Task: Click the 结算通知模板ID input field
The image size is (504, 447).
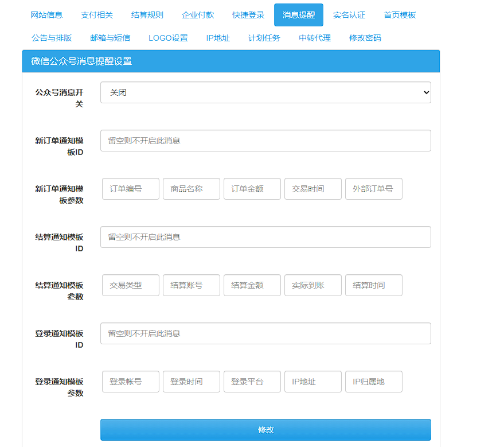Action: point(265,236)
